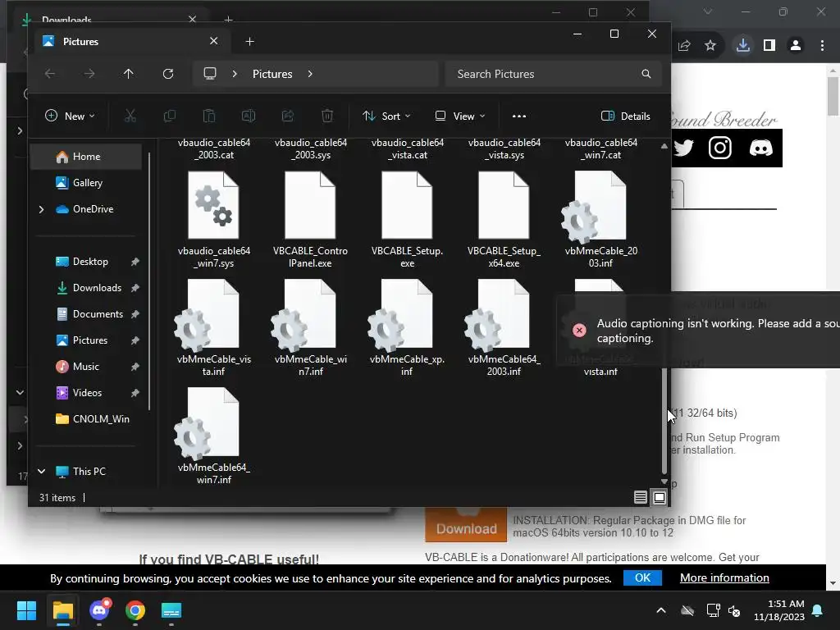Refresh the Pictures folder view
This screenshot has width=840, height=630.
pyautogui.click(x=168, y=74)
